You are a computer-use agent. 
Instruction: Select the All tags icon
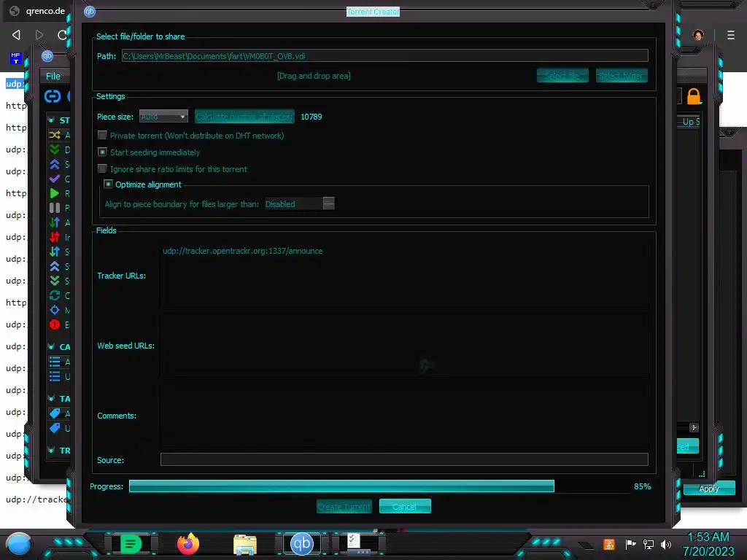tap(54, 413)
